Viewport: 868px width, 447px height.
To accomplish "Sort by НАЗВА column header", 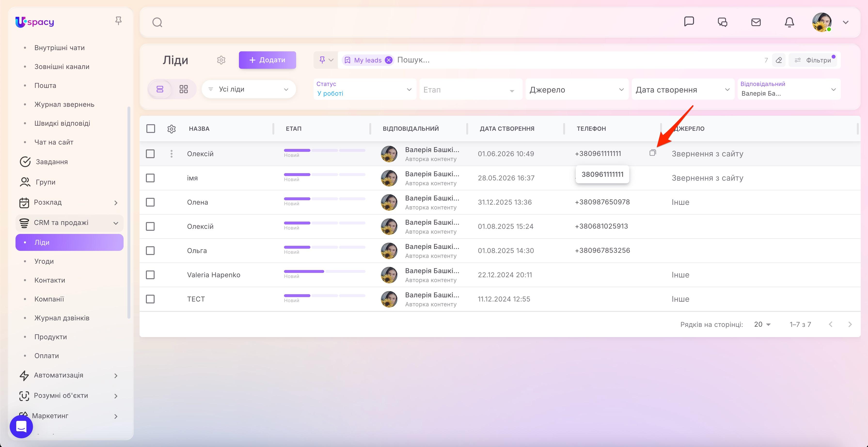I will click(199, 129).
